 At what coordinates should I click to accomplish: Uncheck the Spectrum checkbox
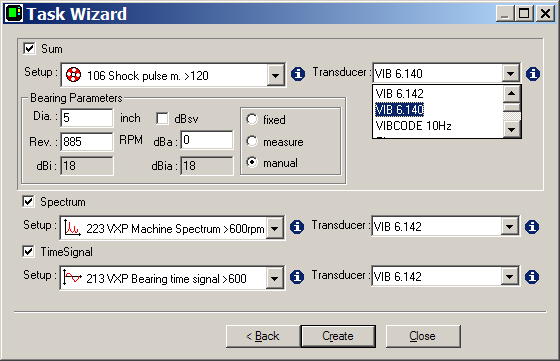pyautogui.click(x=28, y=201)
